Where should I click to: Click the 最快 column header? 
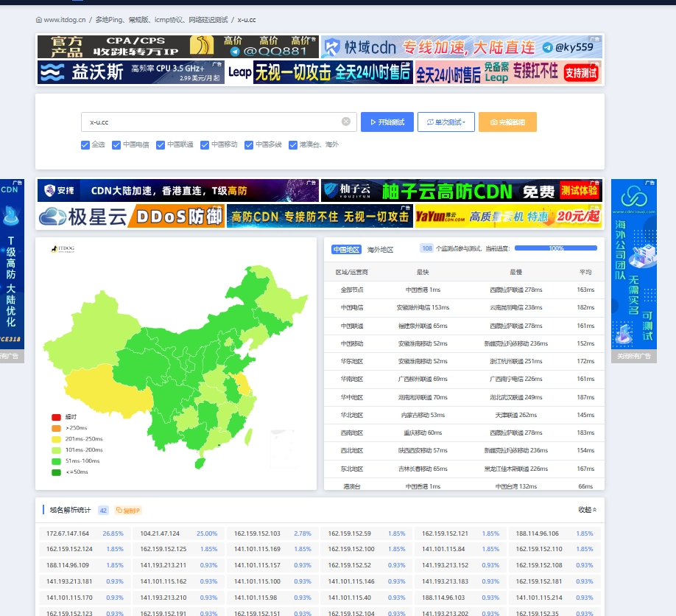tap(423, 272)
